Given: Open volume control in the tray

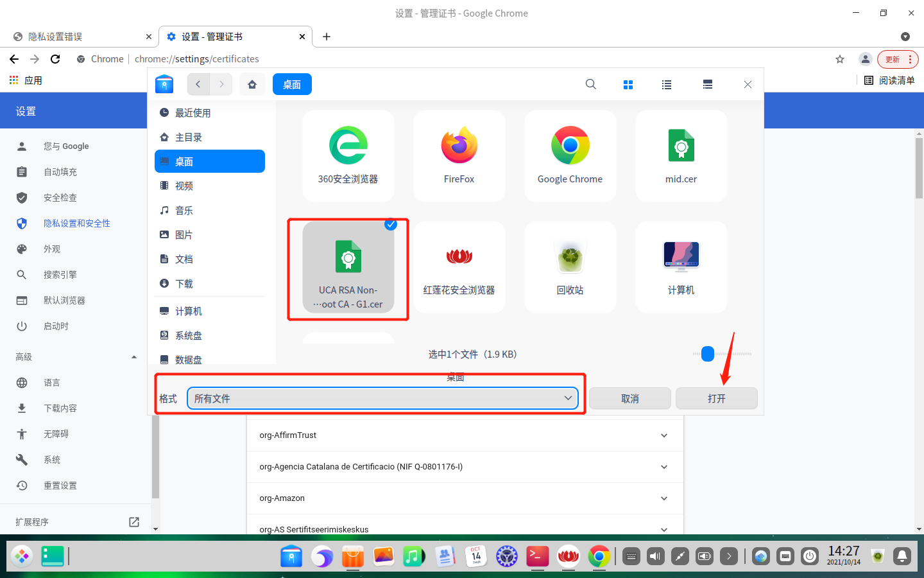Looking at the screenshot, I should (x=655, y=556).
